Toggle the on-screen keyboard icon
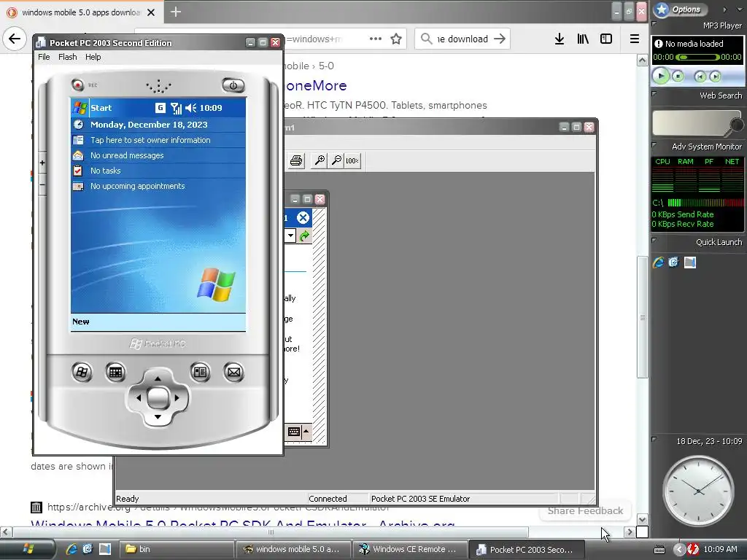747x560 pixels. pos(294,432)
